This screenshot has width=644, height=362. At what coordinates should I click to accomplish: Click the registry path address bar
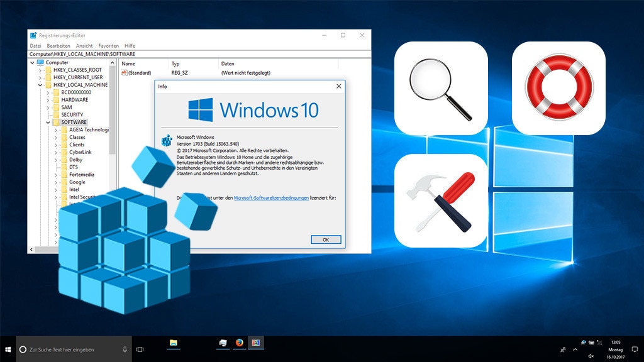click(x=199, y=54)
